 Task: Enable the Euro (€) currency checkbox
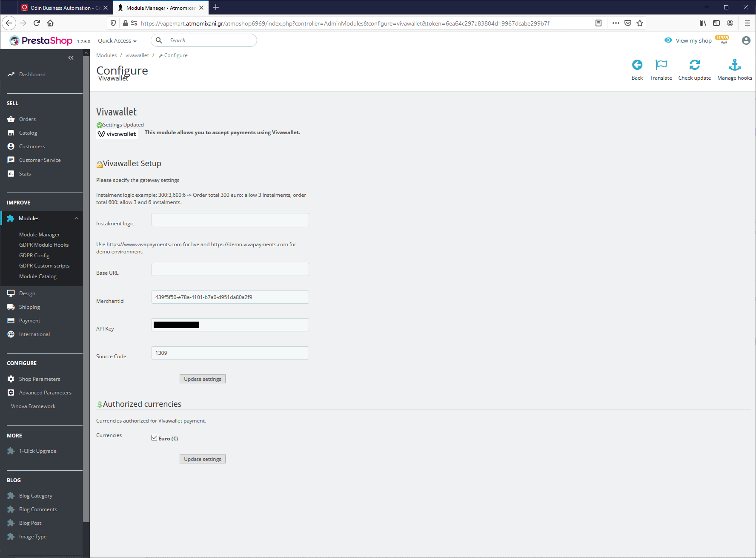pyautogui.click(x=154, y=437)
